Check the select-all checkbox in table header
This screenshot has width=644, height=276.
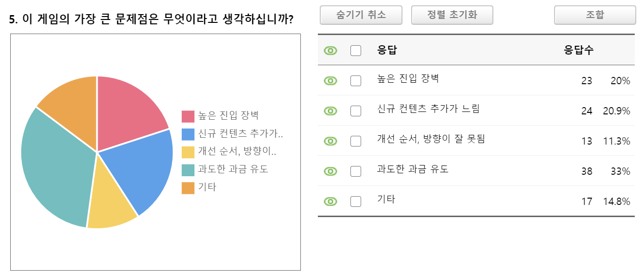(356, 51)
